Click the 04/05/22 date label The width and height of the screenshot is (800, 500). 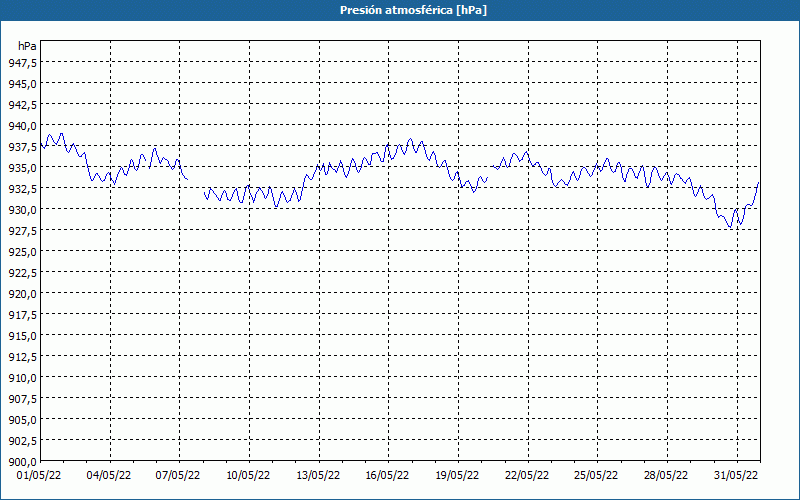[109, 476]
